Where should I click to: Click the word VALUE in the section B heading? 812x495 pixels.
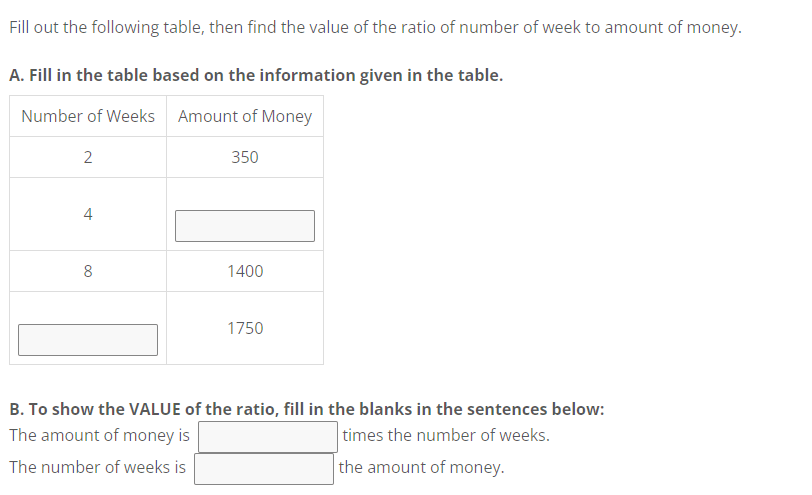pos(155,409)
